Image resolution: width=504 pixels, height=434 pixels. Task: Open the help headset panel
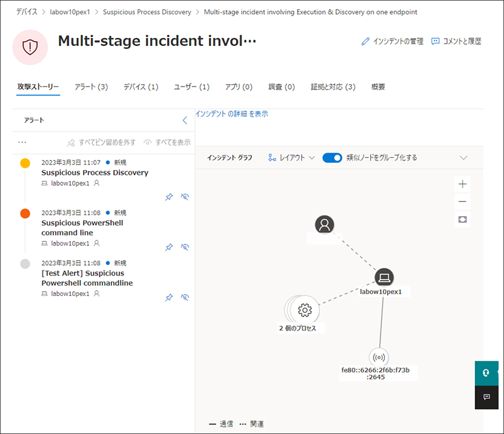(x=486, y=373)
